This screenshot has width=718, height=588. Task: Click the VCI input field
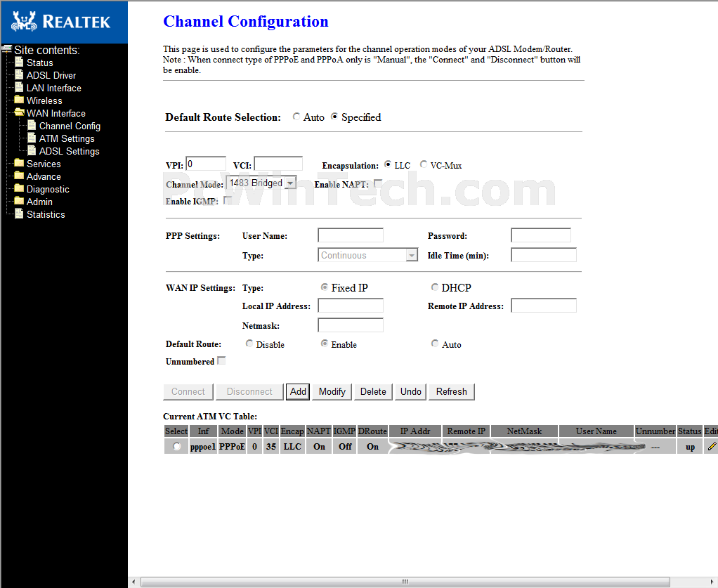[278, 164]
